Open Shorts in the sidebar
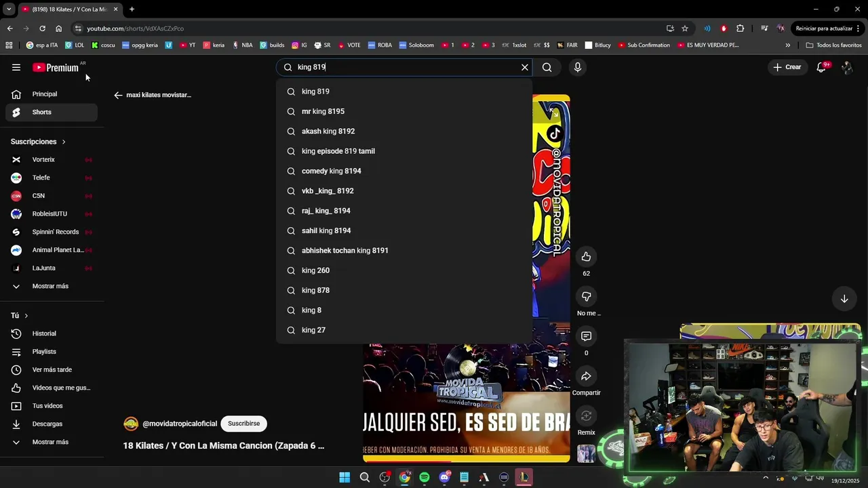Viewport: 868px width, 488px height. [52, 112]
